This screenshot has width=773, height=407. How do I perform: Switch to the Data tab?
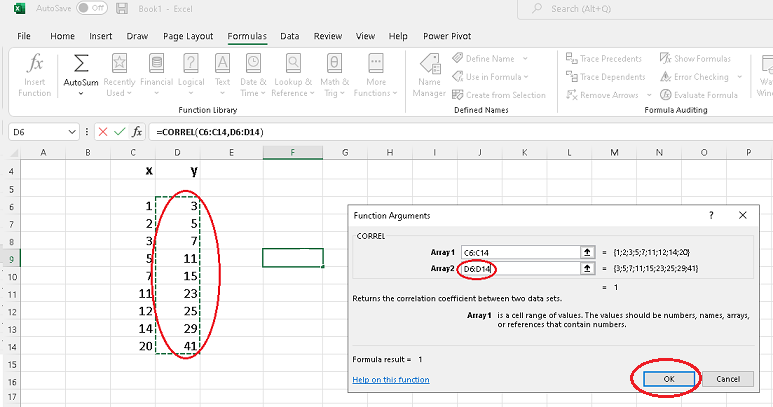click(x=290, y=36)
